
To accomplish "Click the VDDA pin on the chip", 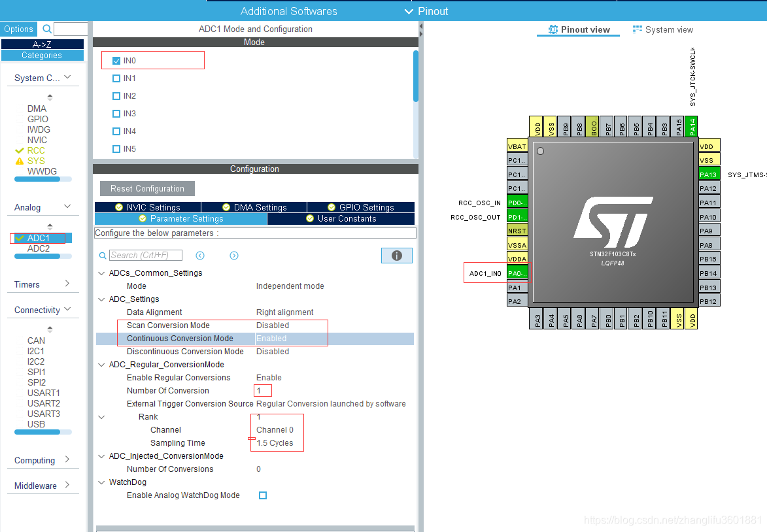I will pos(517,259).
